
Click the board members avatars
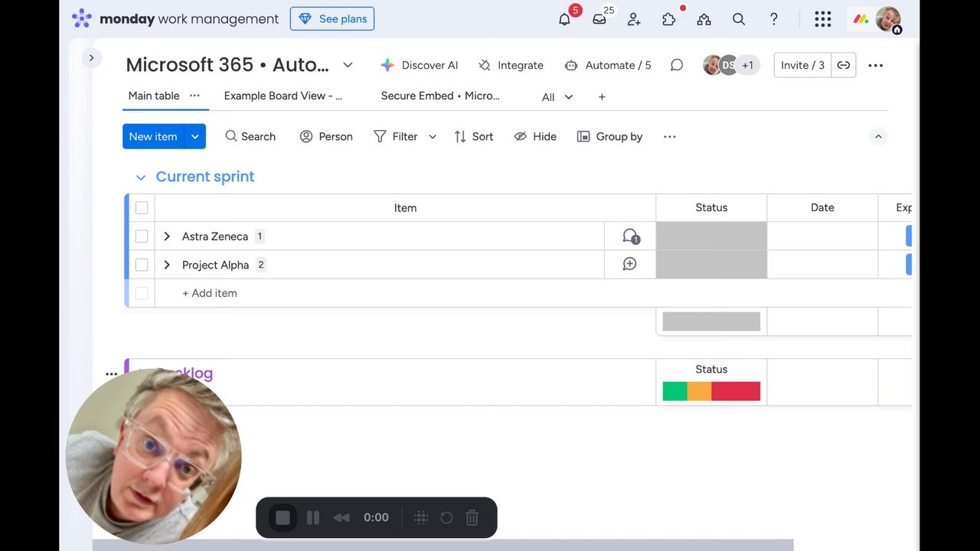click(x=730, y=65)
